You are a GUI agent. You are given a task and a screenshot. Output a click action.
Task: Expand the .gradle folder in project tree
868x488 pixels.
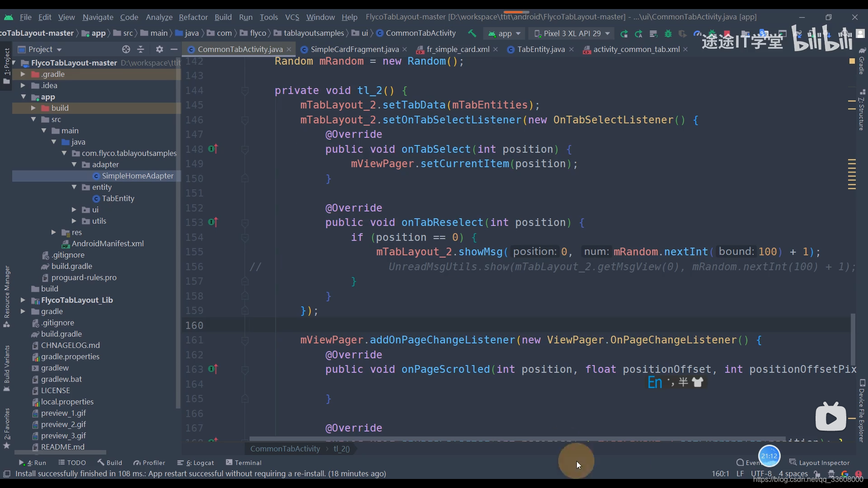coord(23,74)
